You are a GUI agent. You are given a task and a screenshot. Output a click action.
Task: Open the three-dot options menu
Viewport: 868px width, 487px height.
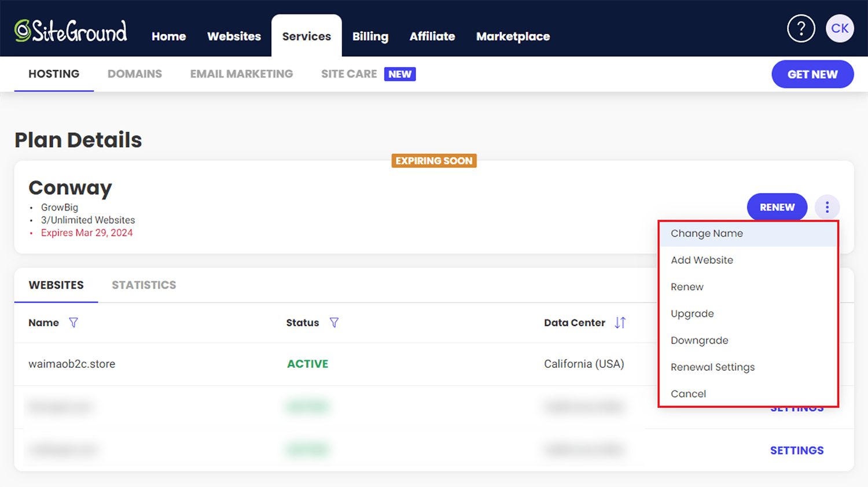coord(827,207)
